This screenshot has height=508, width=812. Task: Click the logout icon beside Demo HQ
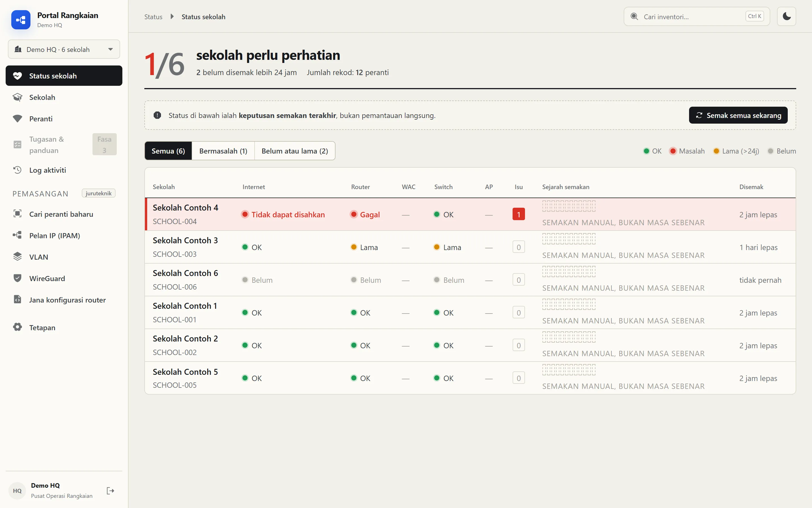tap(111, 491)
